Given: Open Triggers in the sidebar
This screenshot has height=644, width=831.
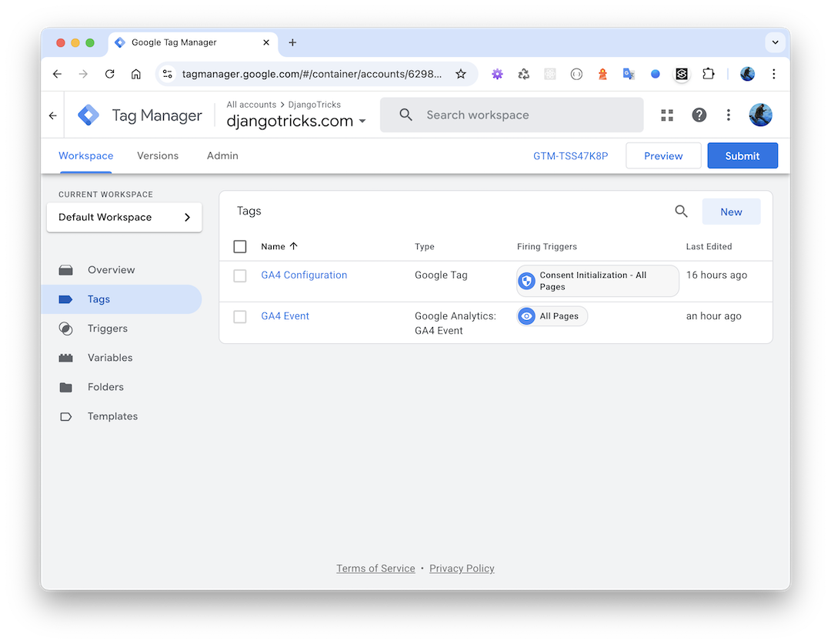Looking at the screenshot, I should (x=122, y=329).
